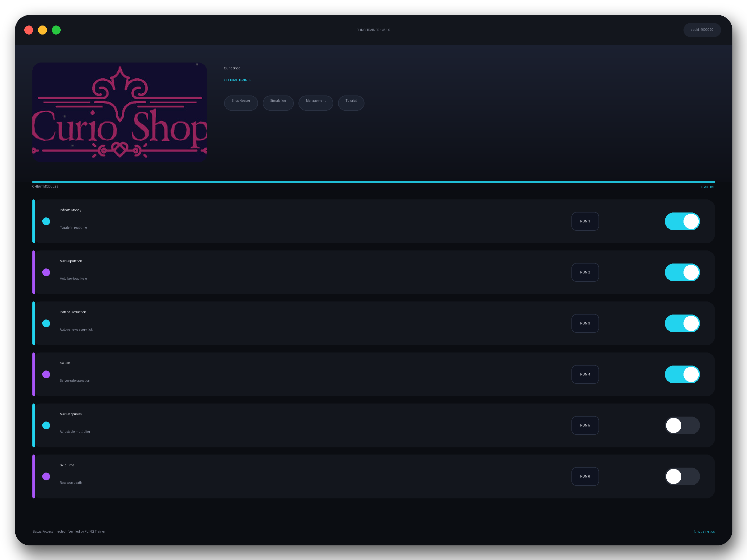
Task: Click the purple dot beside Max Reputation
Action: (46, 273)
